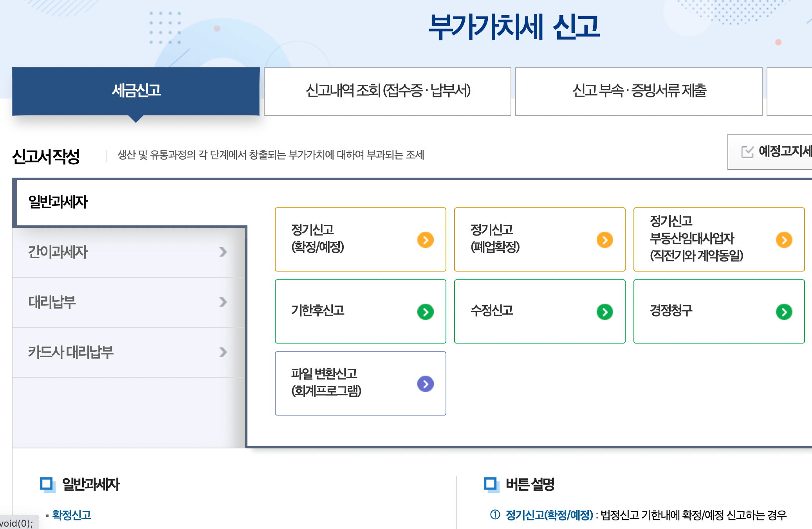
Task: Expand 카드사 대리납부 chevron in sidebar
Action: (223, 352)
